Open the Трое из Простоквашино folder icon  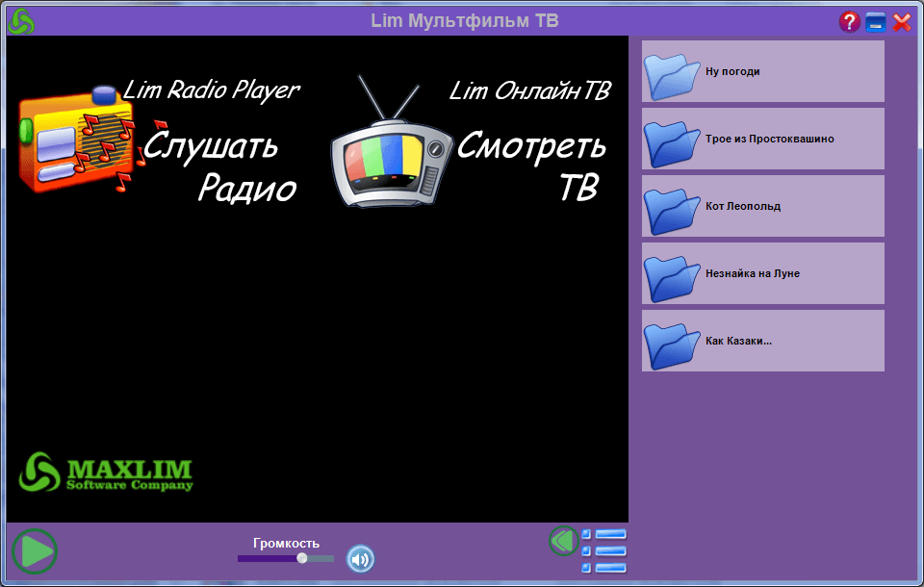tap(671, 143)
